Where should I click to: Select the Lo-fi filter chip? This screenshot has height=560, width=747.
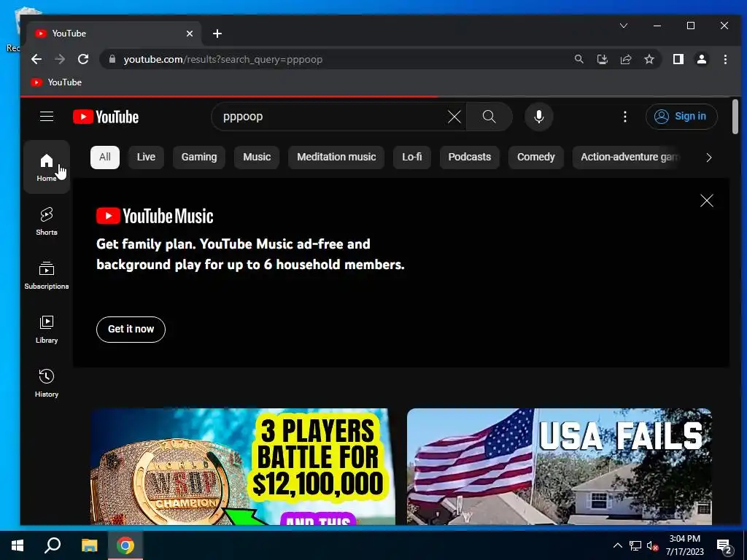(412, 157)
